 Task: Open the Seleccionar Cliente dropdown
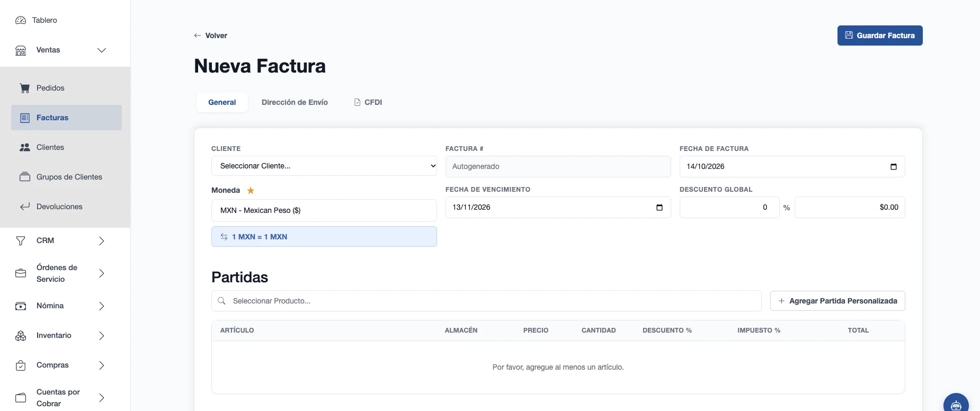coord(324,166)
